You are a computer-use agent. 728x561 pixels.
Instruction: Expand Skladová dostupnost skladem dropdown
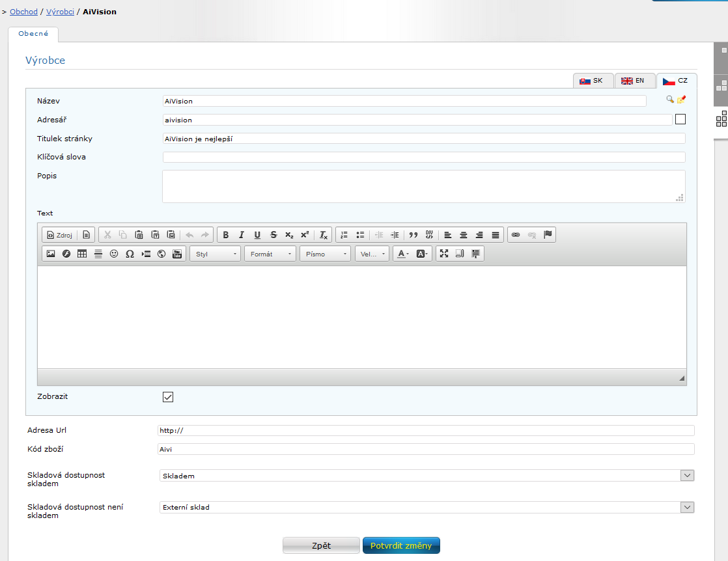687,476
